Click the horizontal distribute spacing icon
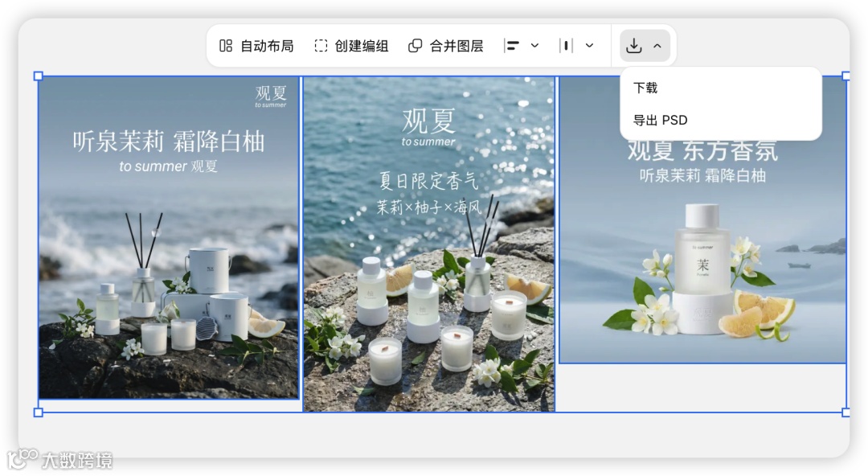 pyautogui.click(x=566, y=46)
